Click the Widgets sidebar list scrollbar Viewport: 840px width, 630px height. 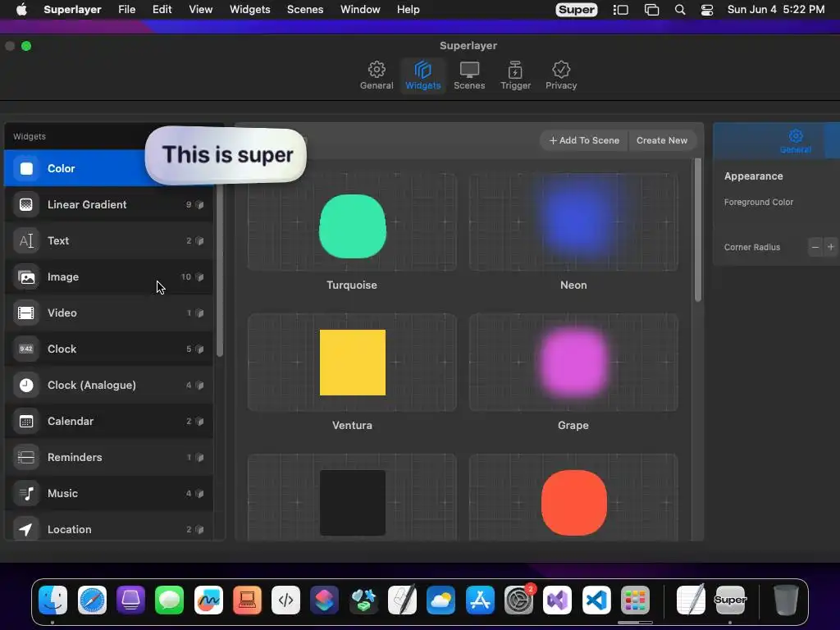tap(220, 271)
